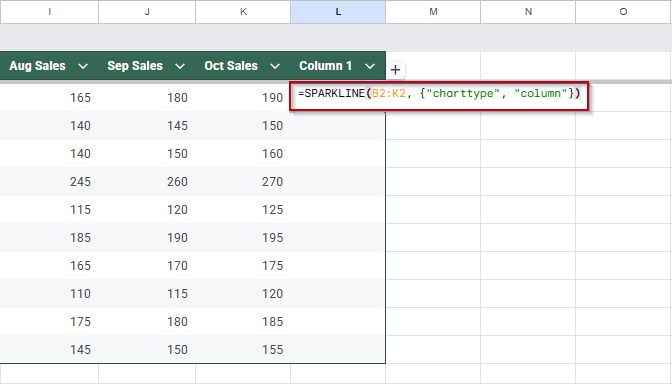Open the Column 1 header dropdown
The height and width of the screenshot is (384, 672).
click(370, 66)
